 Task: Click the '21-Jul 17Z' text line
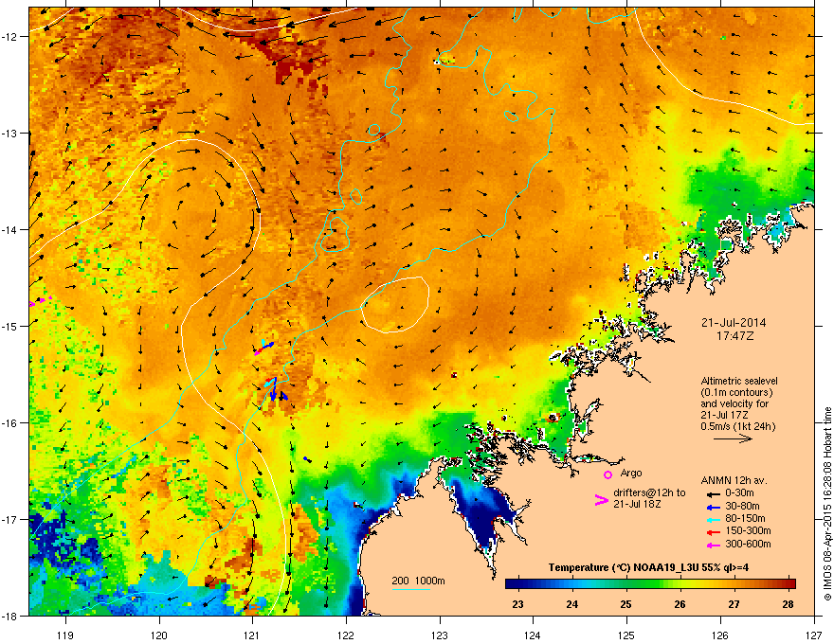tap(724, 415)
